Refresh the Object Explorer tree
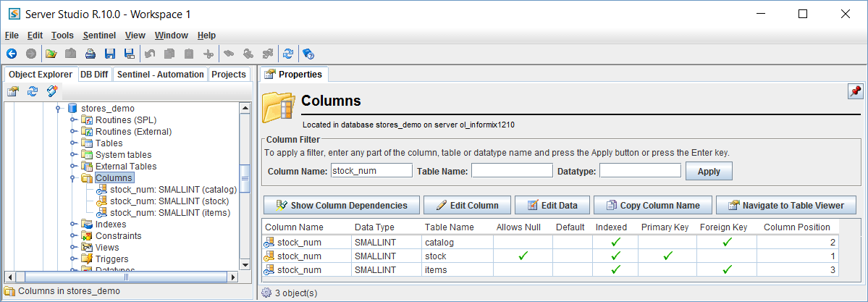868x302 pixels. point(33,91)
